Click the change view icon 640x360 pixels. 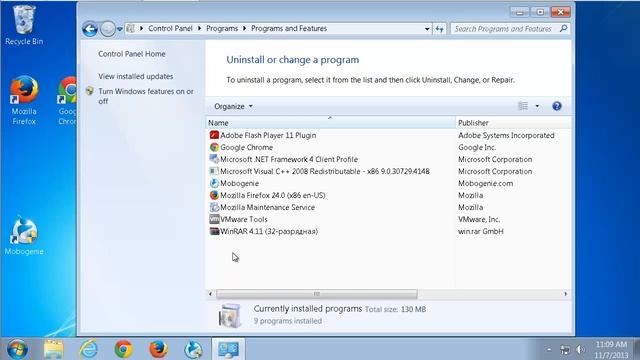tap(523, 106)
